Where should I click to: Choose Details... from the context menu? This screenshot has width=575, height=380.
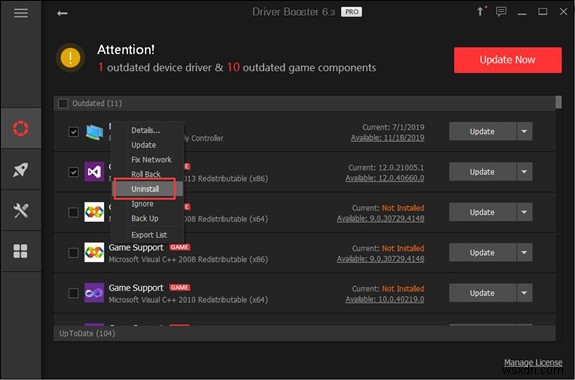pos(146,130)
